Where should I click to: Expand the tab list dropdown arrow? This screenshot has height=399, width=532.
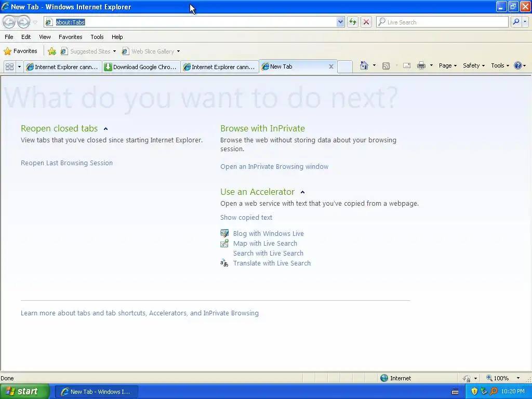(x=19, y=67)
